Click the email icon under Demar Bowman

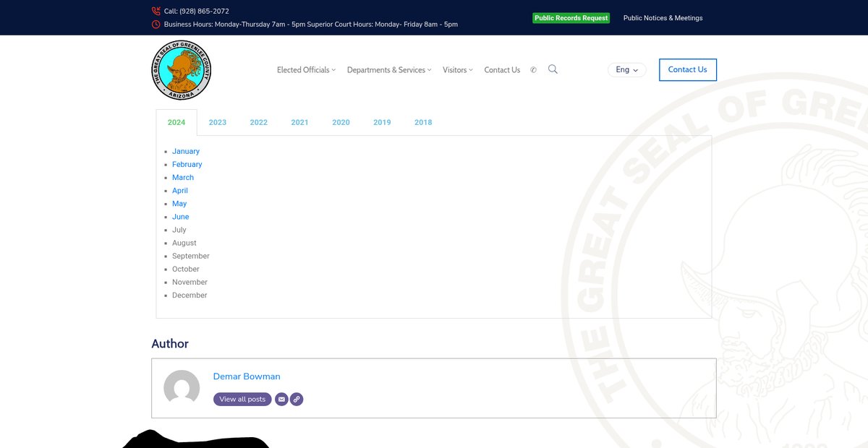click(x=281, y=399)
